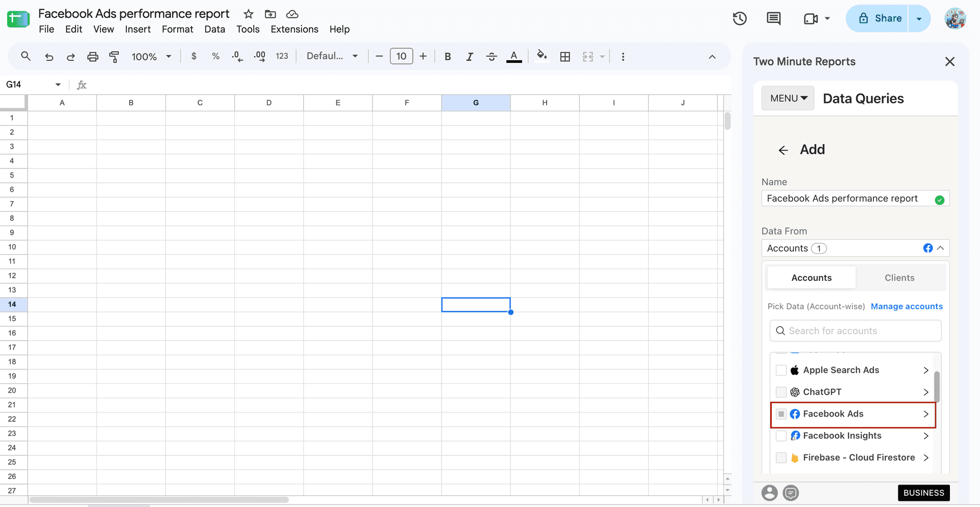Open comments panel
The image size is (980, 507).
pos(774,19)
